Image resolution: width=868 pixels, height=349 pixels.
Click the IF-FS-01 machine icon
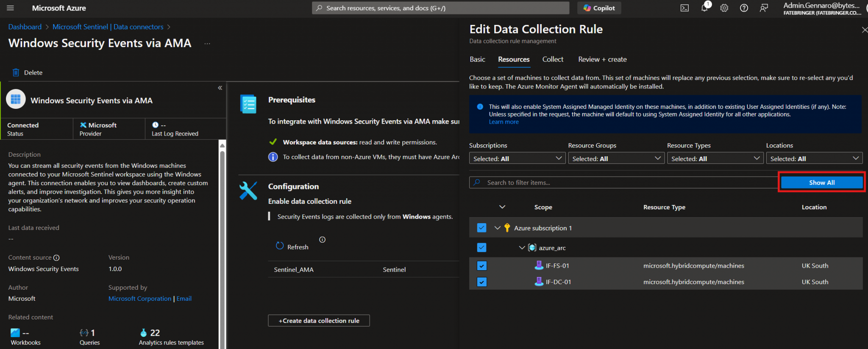point(539,265)
